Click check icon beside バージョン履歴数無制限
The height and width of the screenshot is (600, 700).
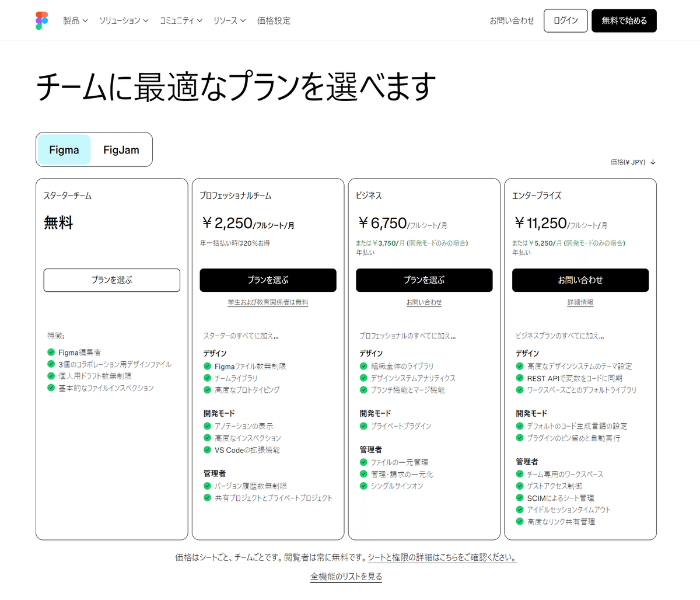pos(207,486)
